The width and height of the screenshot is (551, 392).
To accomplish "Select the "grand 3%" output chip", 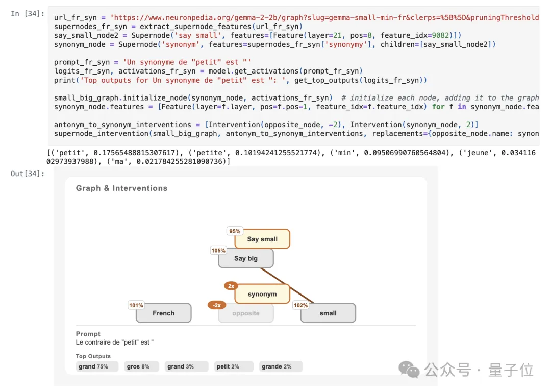I will [x=186, y=366].
